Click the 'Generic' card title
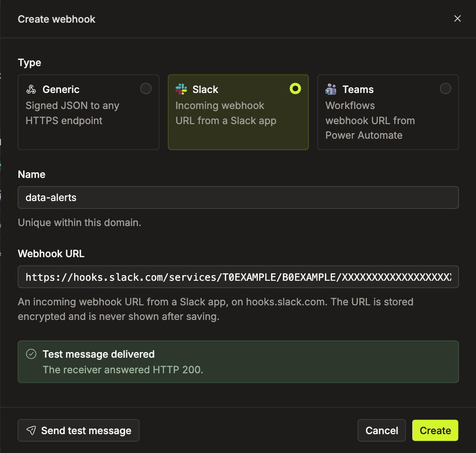Image resolution: width=476 pixels, height=453 pixels. [x=61, y=90]
